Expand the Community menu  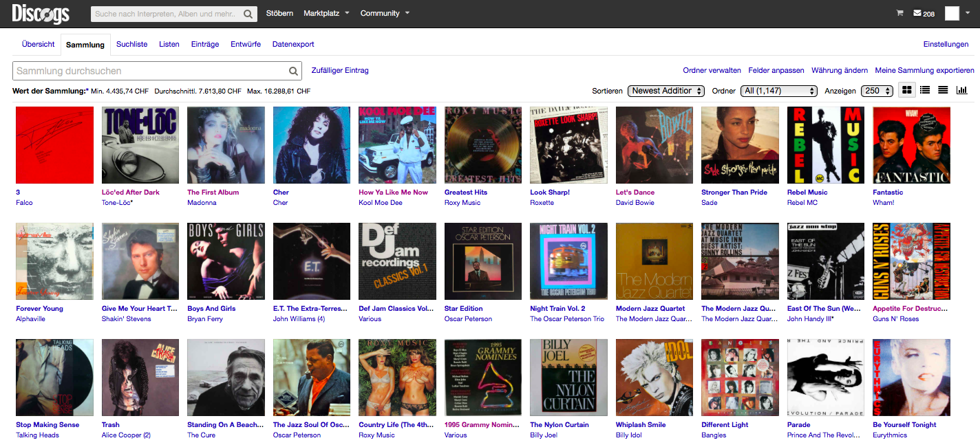click(x=385, y=13)
